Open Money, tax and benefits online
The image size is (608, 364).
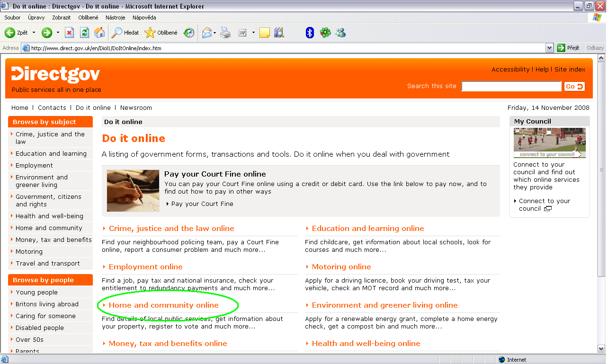click(168, 343)
